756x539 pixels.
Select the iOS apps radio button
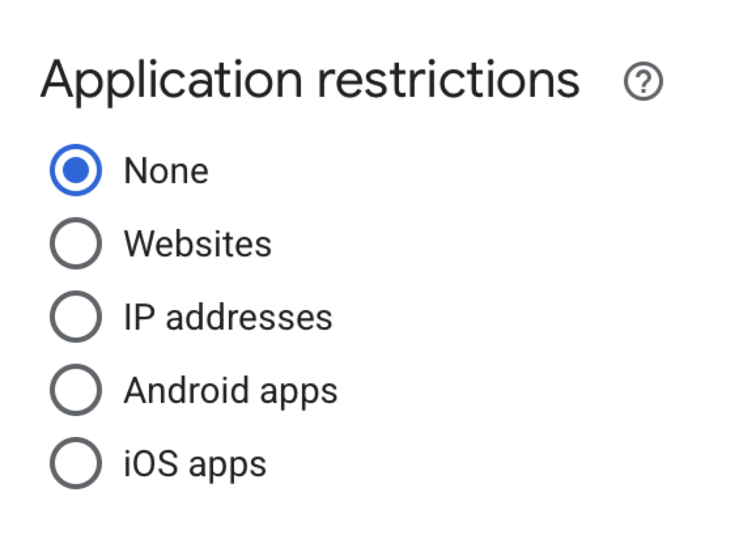[x=76, y=464]
